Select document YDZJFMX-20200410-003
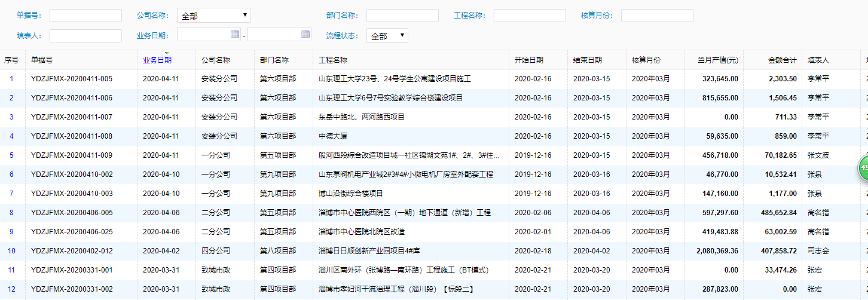 click(x=72, y=194)
